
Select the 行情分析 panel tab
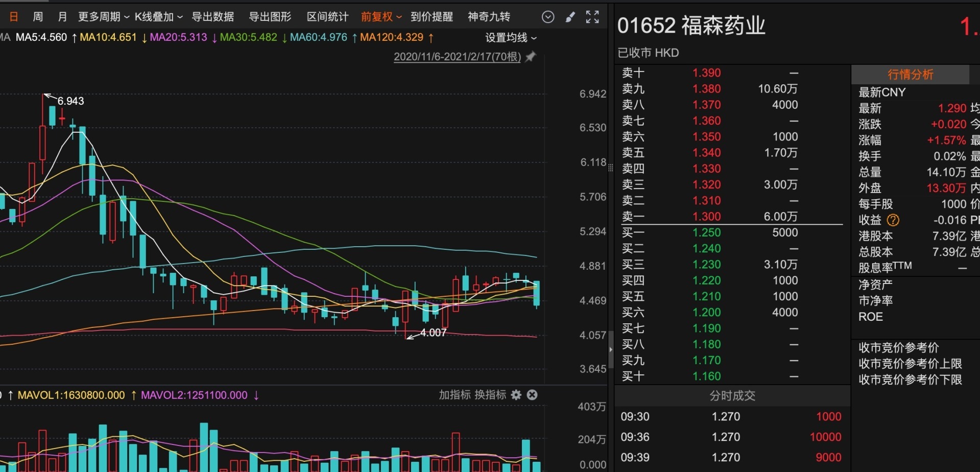911,75
